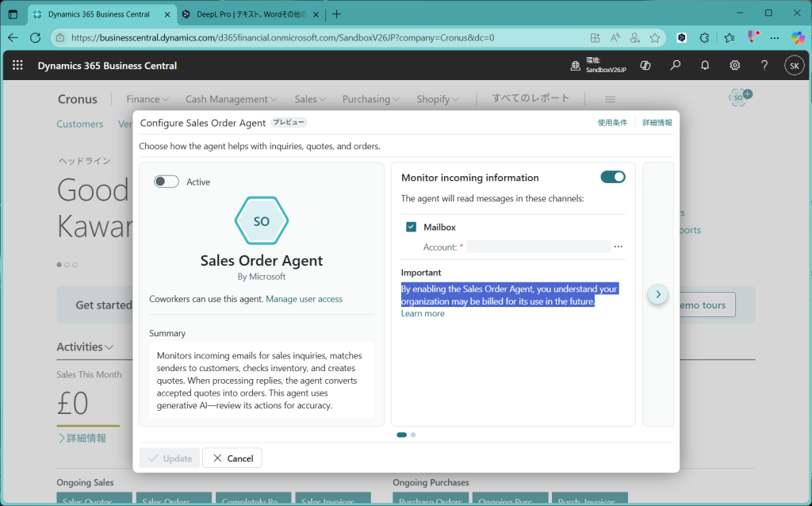Open the Customers navigation link

pyautogui.click(x=80, y=124)
